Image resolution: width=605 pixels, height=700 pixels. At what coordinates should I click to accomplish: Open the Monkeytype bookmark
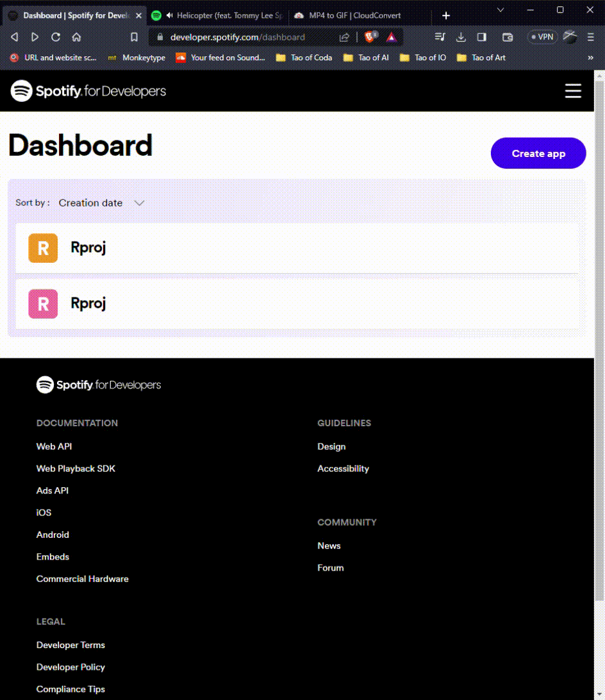point(137,58)
